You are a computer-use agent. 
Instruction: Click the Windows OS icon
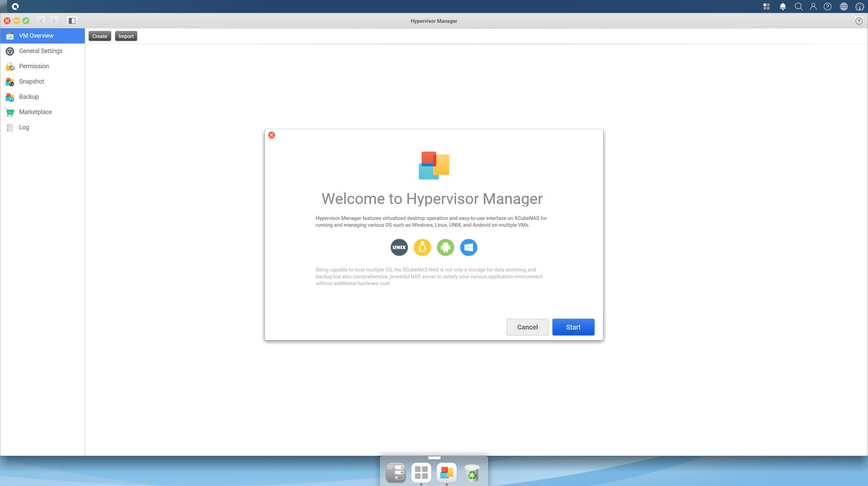pos(469,248)
